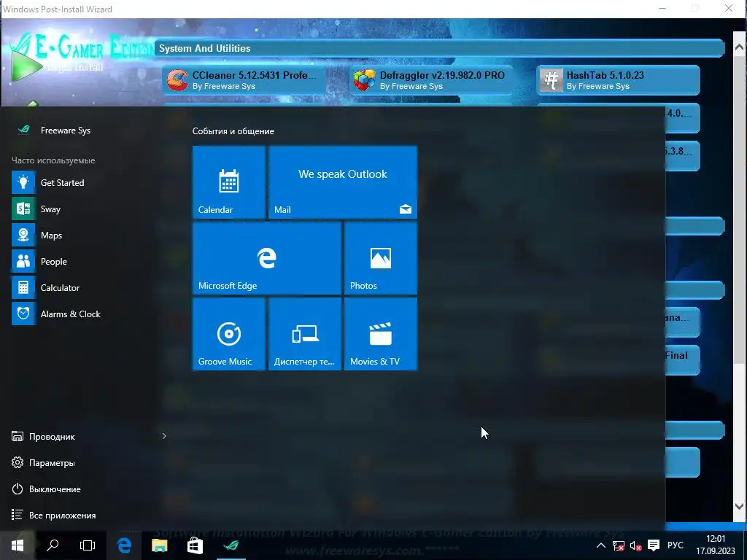Open the Calendar tile
This screenshot has width=747, height=560.
pos(228,182)
